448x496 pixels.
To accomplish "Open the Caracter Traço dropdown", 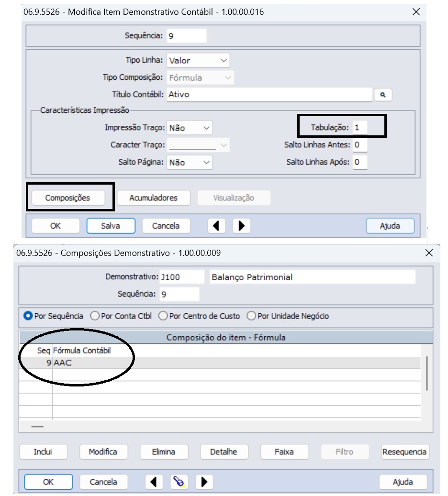I will click(198, 145).
